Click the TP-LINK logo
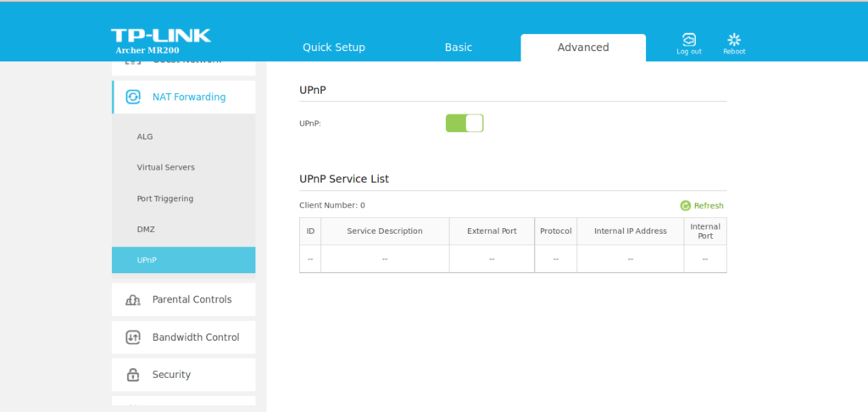 point(161,36)
